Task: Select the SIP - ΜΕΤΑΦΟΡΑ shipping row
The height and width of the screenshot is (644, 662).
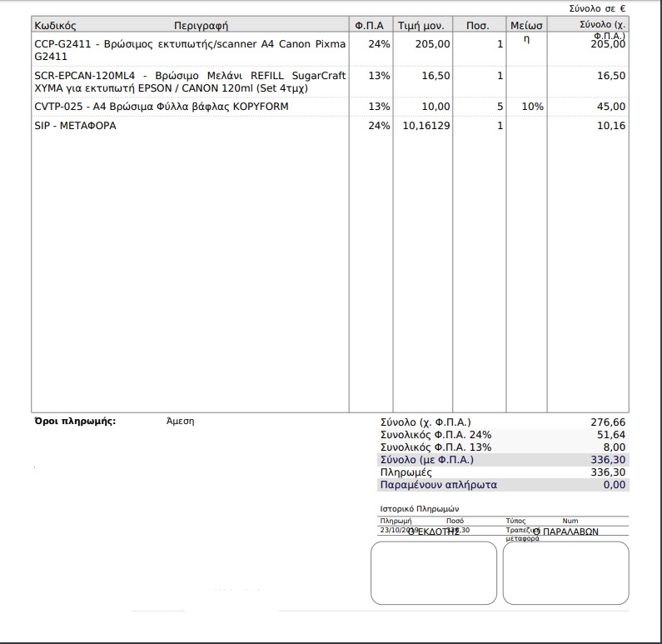Action: click(330, 126)
